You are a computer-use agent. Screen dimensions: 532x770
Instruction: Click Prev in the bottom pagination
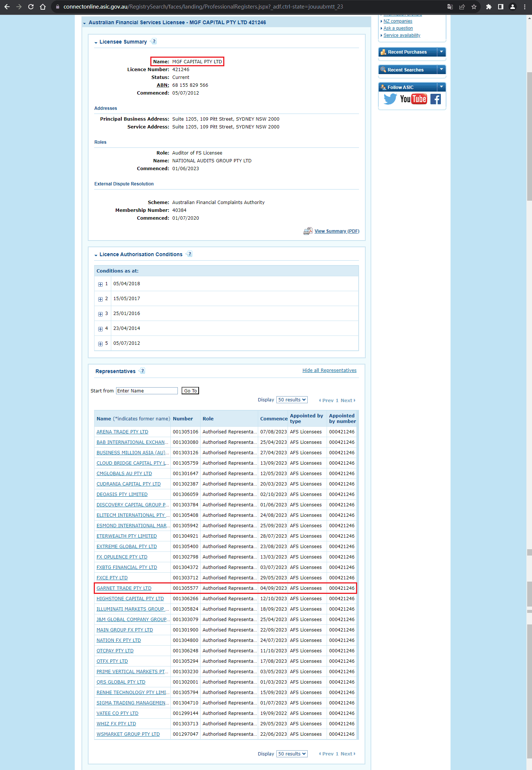pyautogui.click(x=326, y=754)
